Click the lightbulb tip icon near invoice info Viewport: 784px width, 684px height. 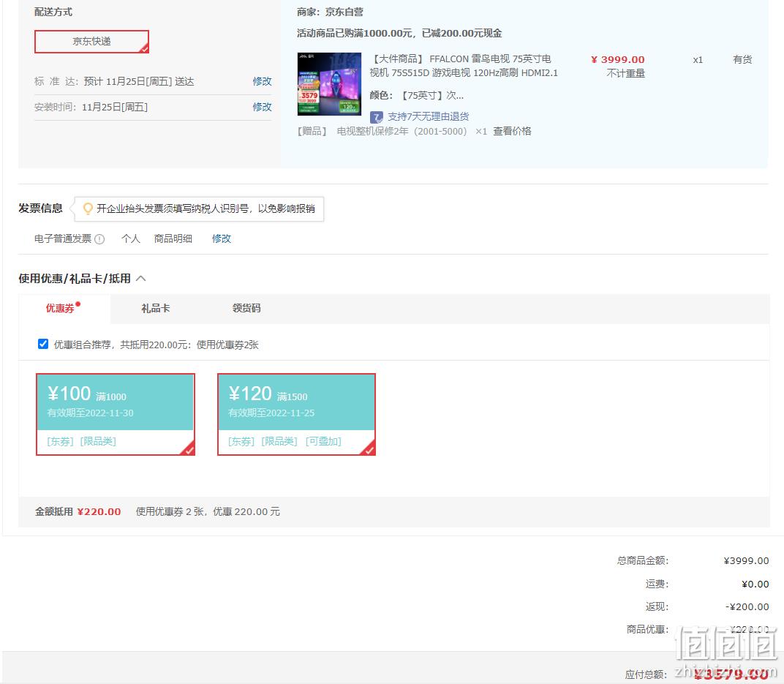point(88,208)
